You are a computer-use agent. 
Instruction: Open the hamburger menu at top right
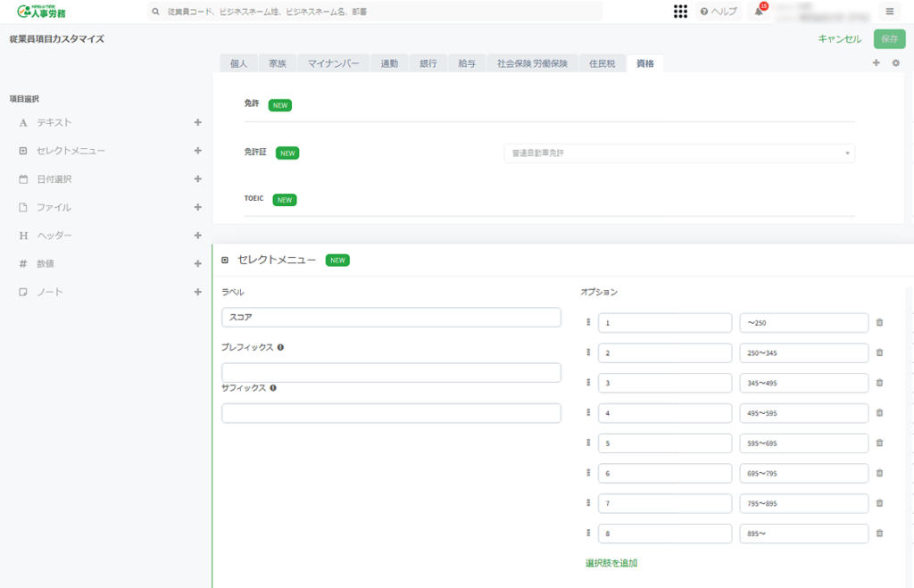click(890, 12)
